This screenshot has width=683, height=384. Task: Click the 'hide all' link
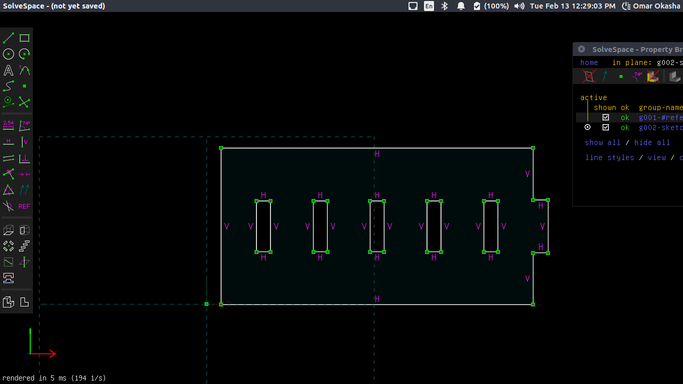(652, 142)
